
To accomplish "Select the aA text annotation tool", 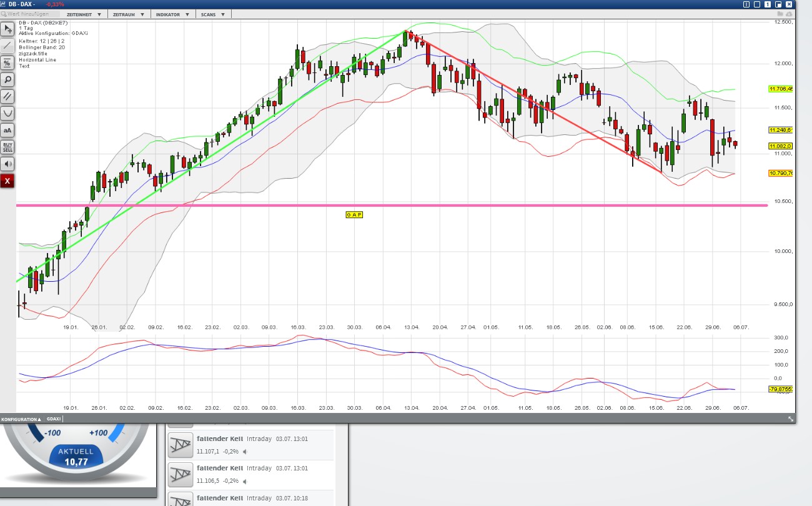I will pos(7,130).
